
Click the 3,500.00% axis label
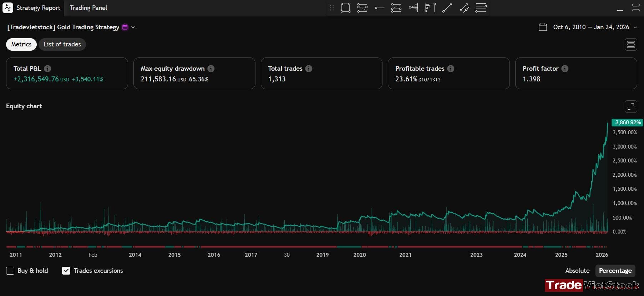click(x=625, y=132)
